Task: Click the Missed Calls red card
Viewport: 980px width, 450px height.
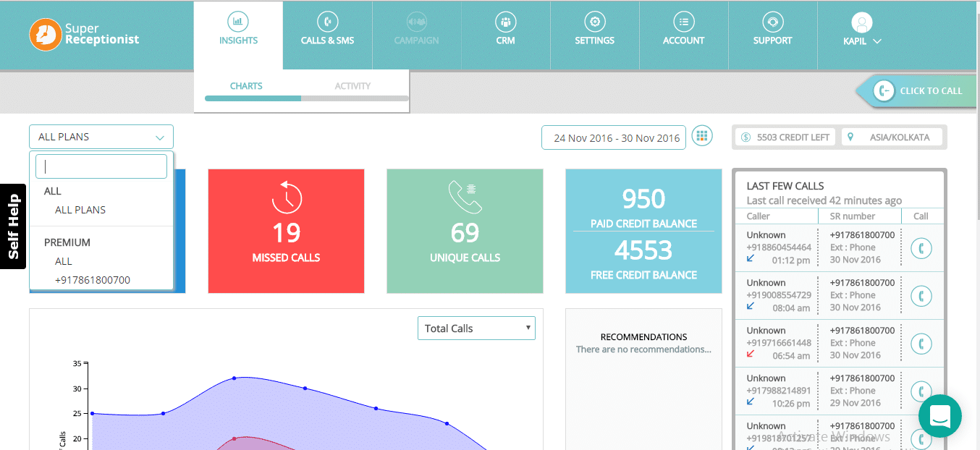Action: 286,232
